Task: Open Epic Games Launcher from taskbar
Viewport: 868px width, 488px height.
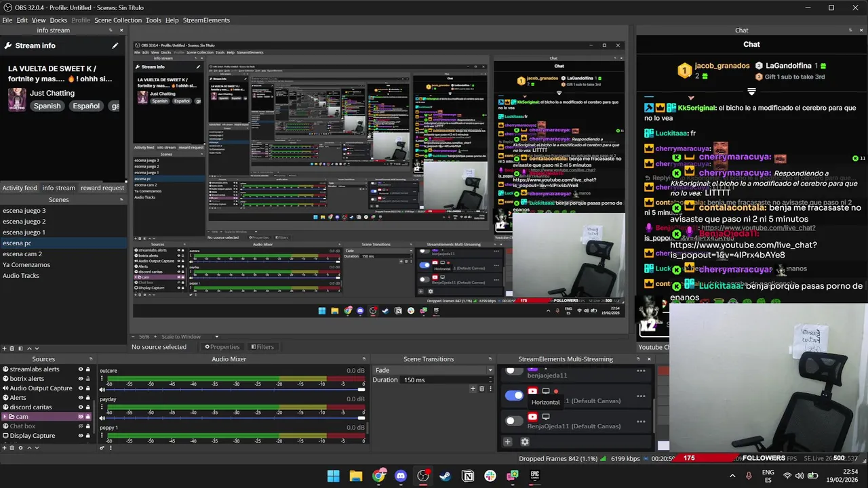Action: [535, 476]
